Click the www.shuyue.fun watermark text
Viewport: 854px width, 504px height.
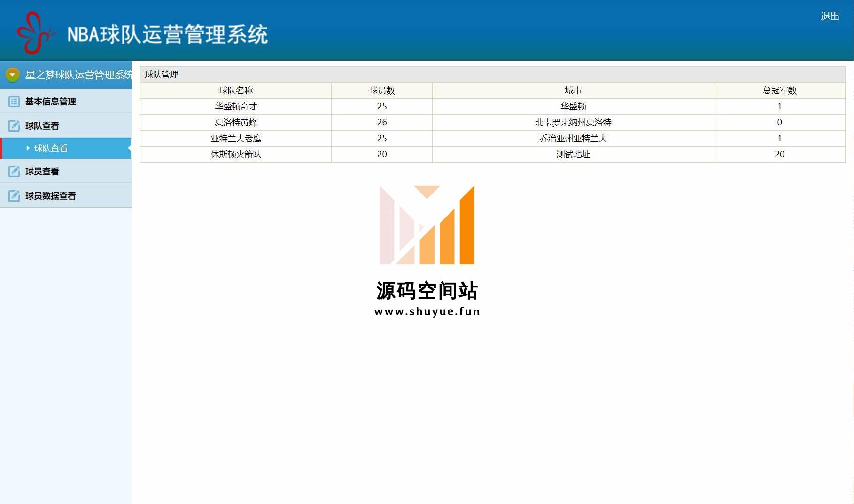point(427,311)
